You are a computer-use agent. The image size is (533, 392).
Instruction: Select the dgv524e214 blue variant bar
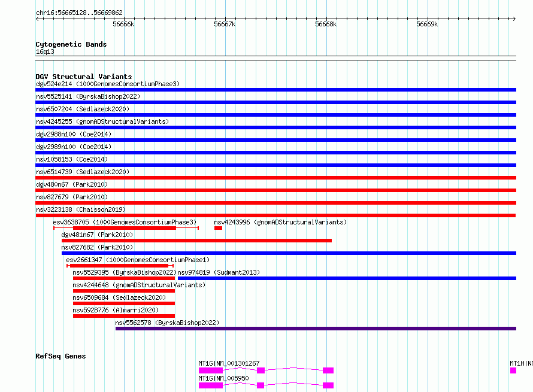(275, 90)
